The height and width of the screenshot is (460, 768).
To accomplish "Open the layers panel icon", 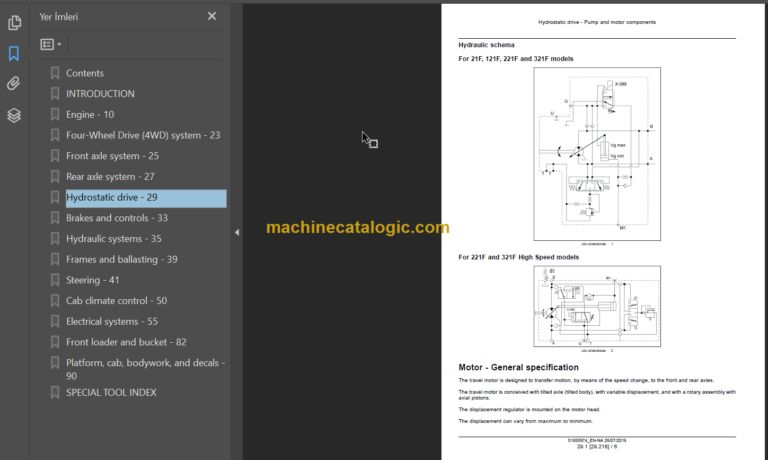I will pyautogui.click(x=14, y=115).
